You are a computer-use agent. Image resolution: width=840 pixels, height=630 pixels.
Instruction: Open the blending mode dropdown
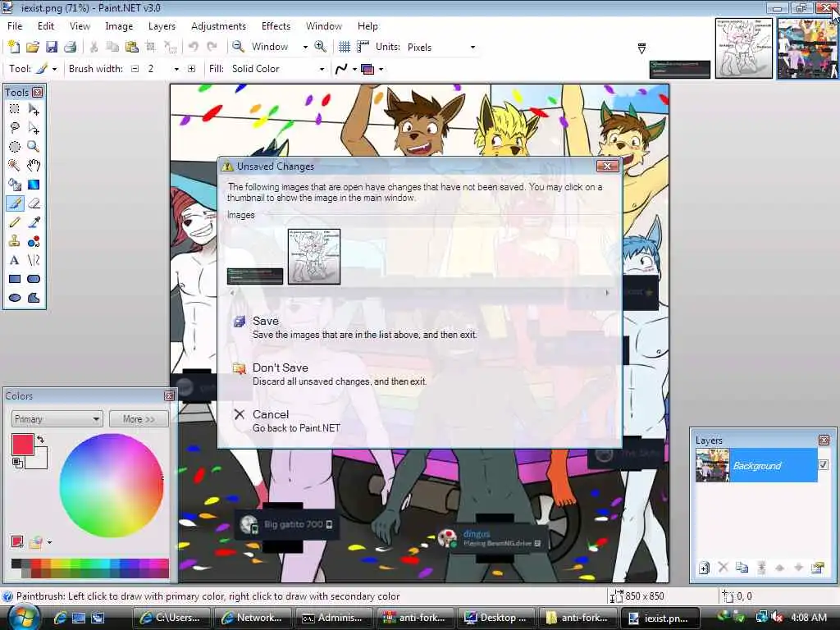(x=372, y=69)
